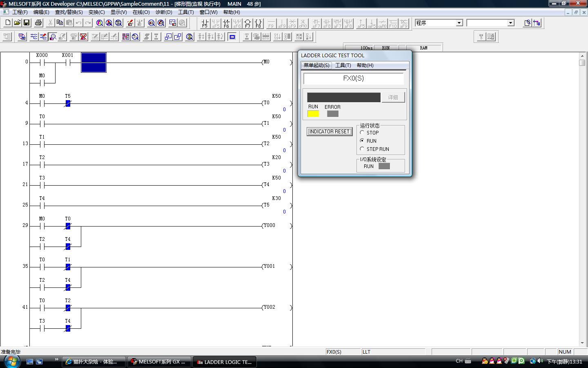Insert normally open contact F5
Viewport: 588px width, 368px height.
(205, 23)
